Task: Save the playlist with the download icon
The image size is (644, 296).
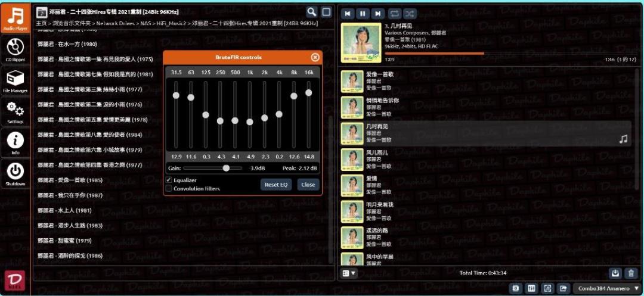Action: 615,273
